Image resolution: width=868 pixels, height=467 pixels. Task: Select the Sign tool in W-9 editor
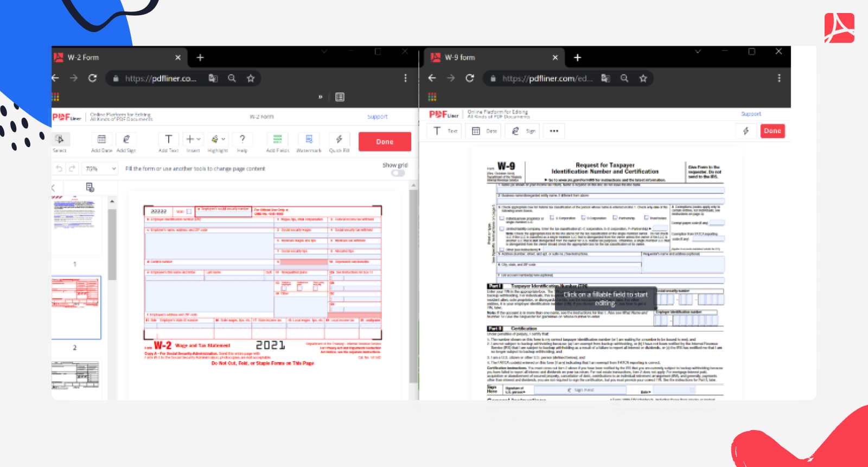522,131
